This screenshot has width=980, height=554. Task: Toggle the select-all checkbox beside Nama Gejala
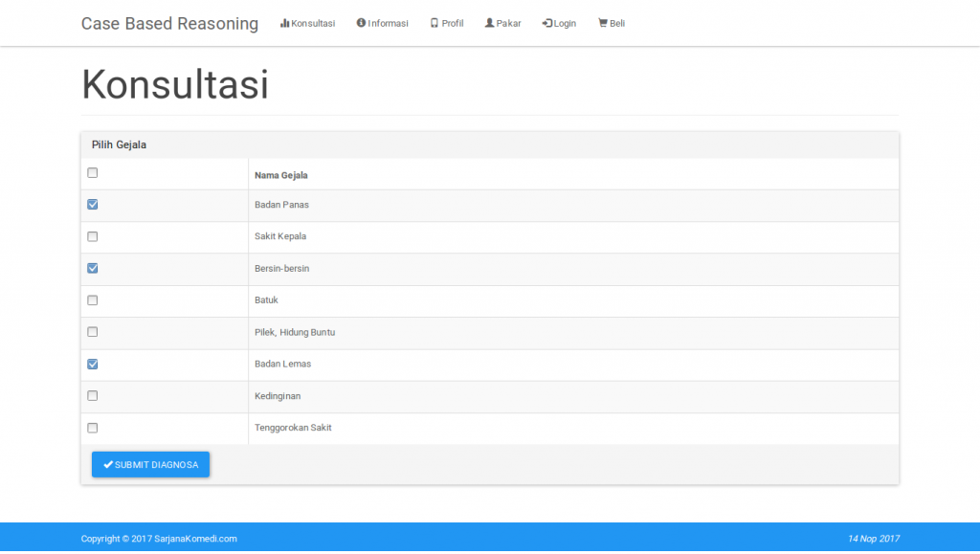click(93, 173)
